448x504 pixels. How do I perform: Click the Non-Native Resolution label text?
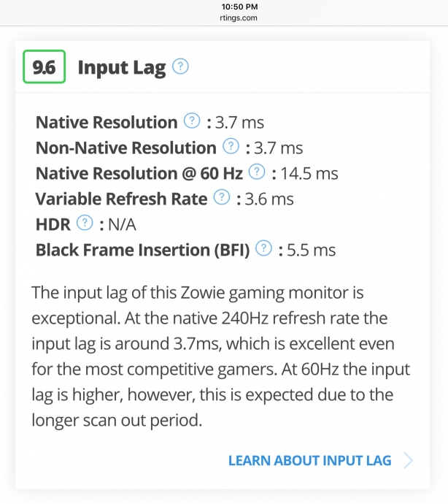click(125, 148)
